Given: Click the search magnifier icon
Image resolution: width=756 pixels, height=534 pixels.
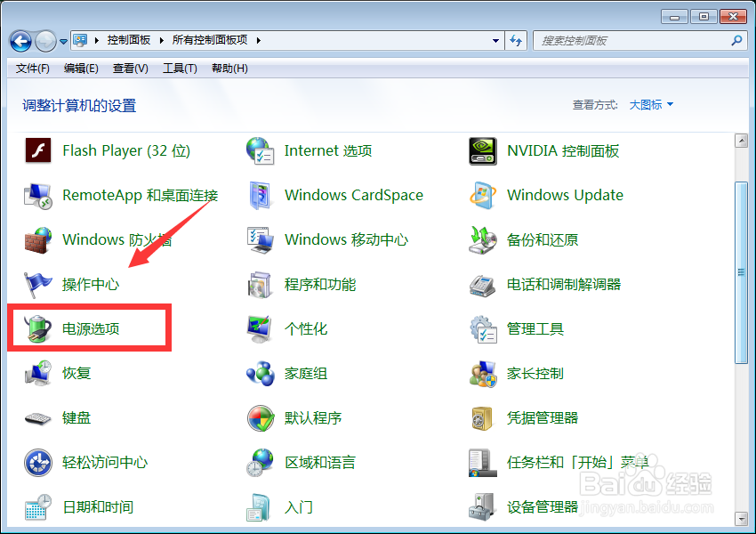Looking at the screenshot, I should point(736,41).
